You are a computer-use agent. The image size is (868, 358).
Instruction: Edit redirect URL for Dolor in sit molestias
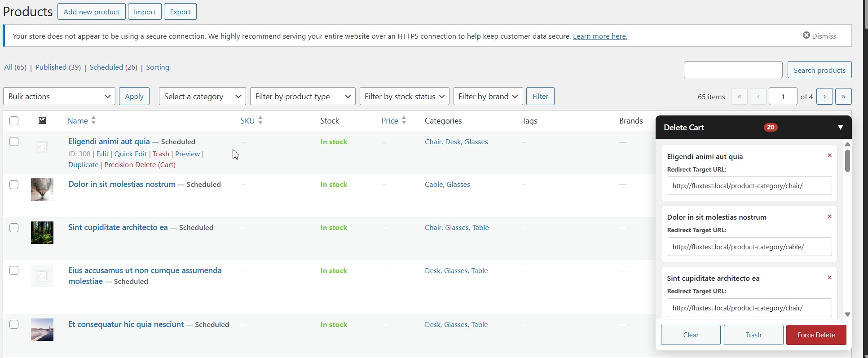749,247
